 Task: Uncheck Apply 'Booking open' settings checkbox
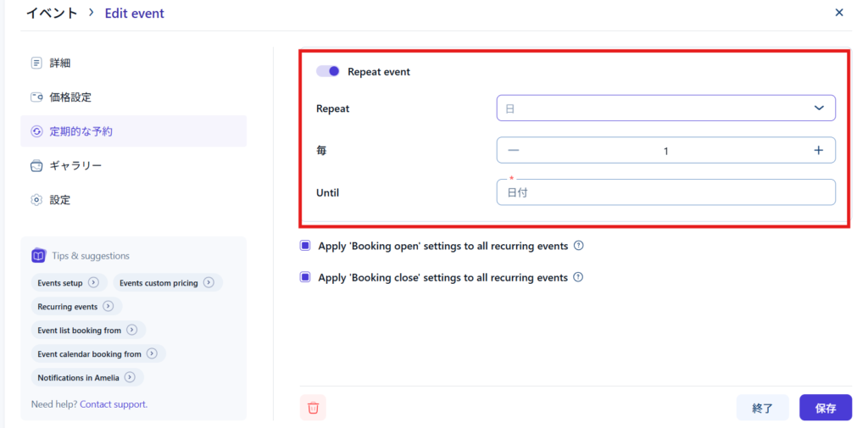305,246
